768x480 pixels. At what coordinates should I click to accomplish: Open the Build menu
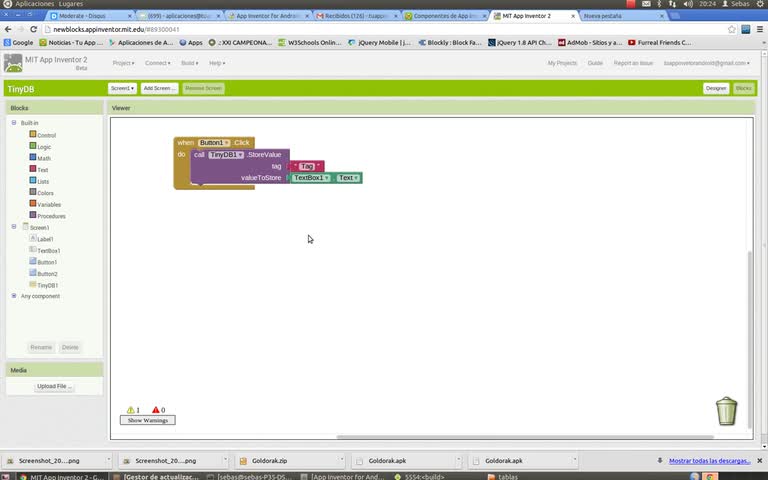click(190, 63)
